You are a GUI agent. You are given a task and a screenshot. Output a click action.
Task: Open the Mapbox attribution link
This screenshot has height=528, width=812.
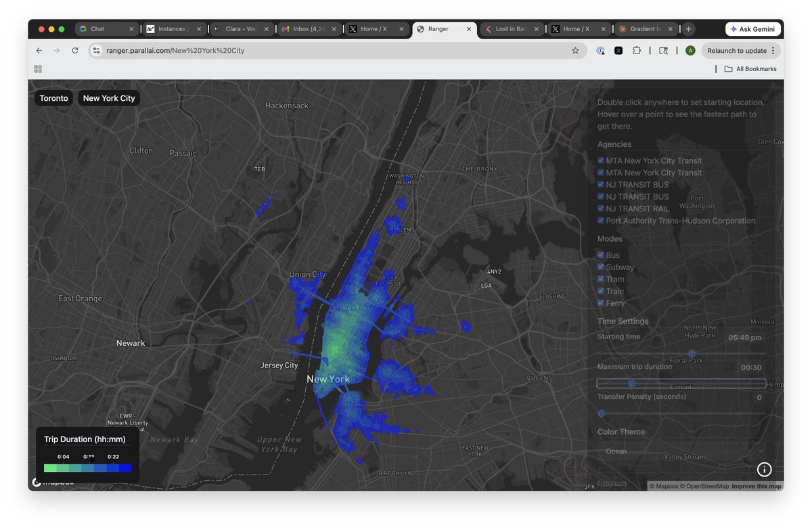pos(664,486)
